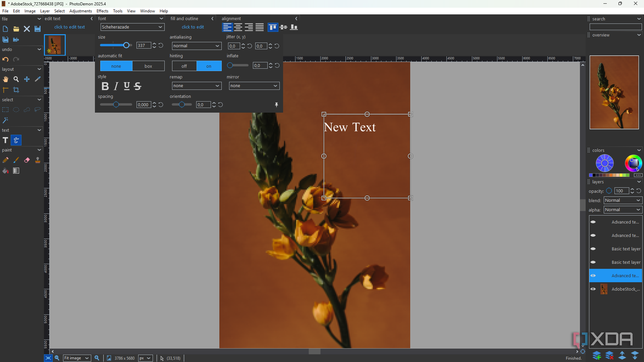This screenshot has width=644, height=362.
Task: Apply strikethrough text style
Action: (x=138, y=86)
